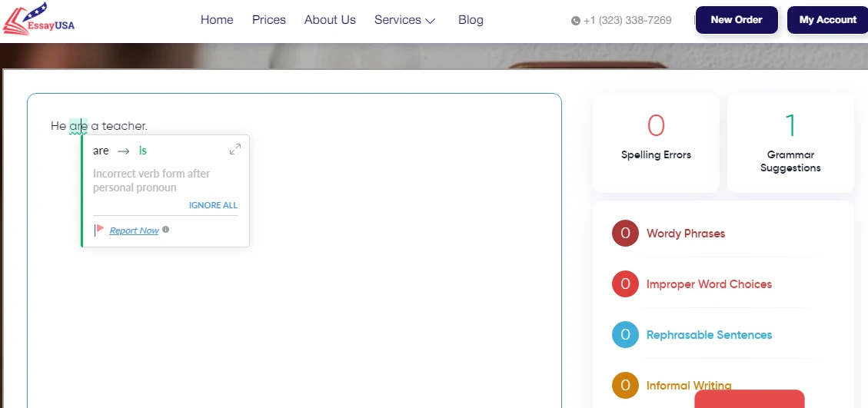Image resolution: width=868 pixels, height=408 pixels.
Task: Click the word "teacher." in the editor
Action: 125,126
